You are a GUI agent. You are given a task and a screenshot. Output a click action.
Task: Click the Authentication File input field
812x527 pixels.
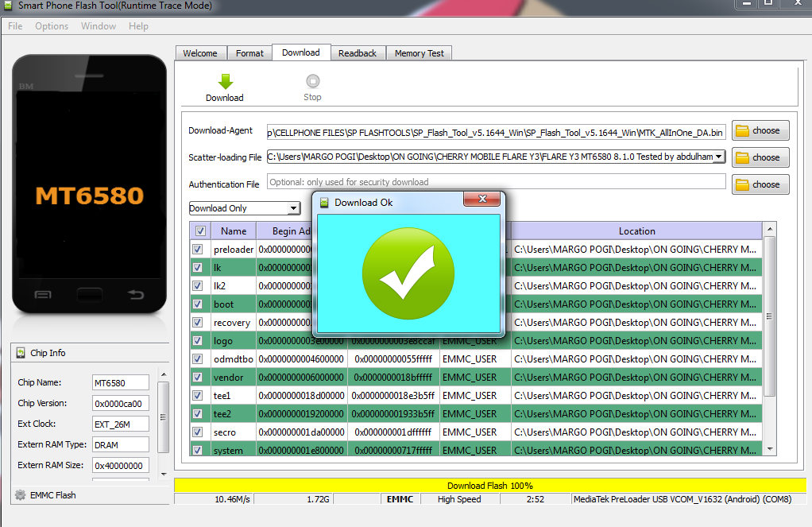point(496,182)
